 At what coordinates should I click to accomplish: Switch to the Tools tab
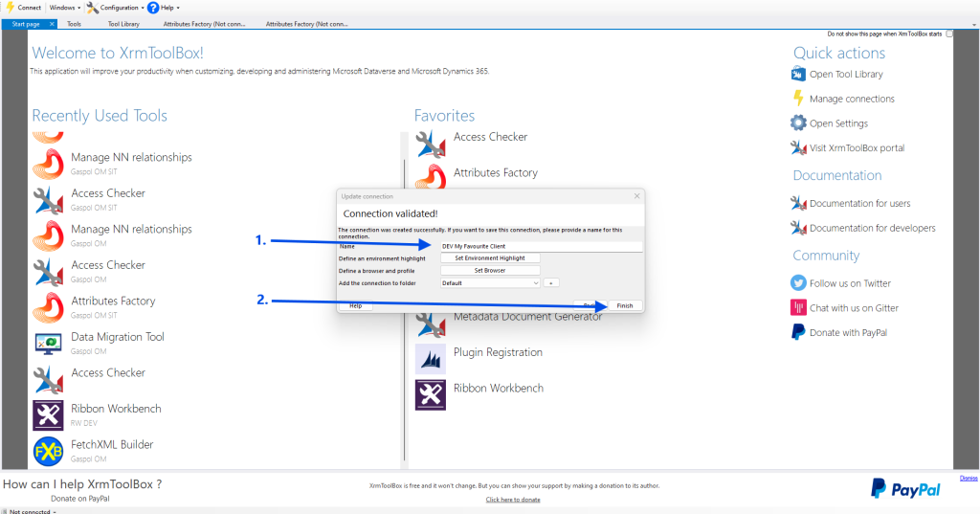(x=74, y=24)
